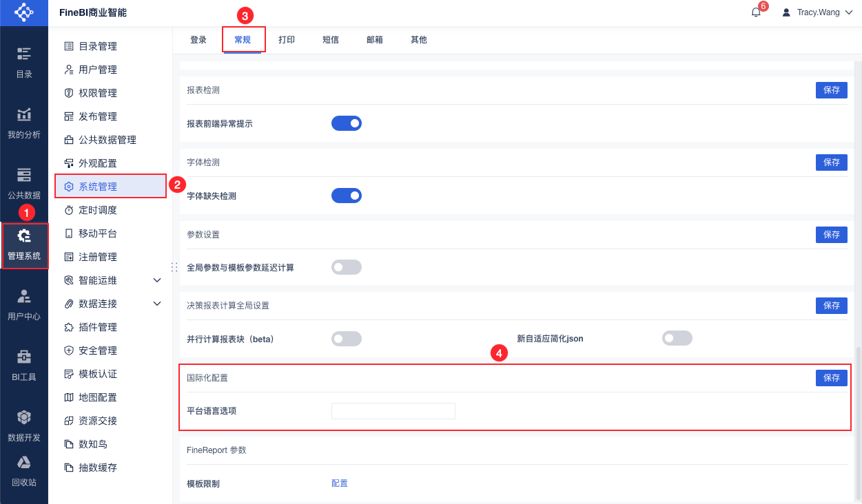This screenshot has height=504, width=862.
Task: Open the Tracy.Wang account dropdown arrow
Action: pos(848,12)
